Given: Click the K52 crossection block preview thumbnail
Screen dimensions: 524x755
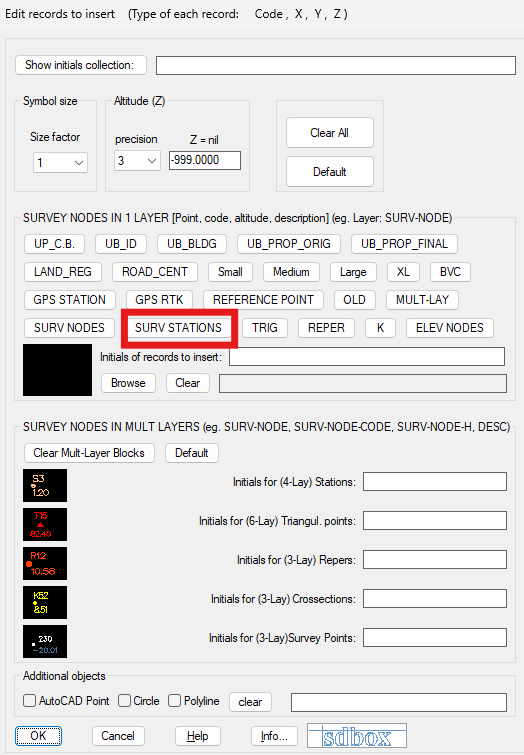Looking at the screenshot, I should point(45,602).
